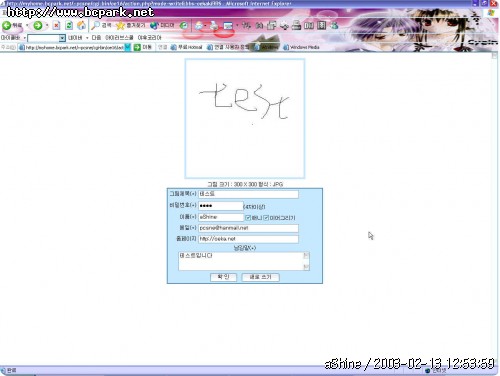Click the 완료 status bar text

coord(12,370)
